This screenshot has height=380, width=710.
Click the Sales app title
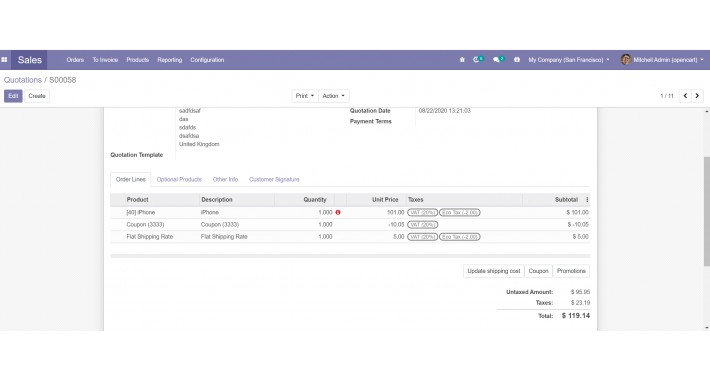(x=29, y=60)
